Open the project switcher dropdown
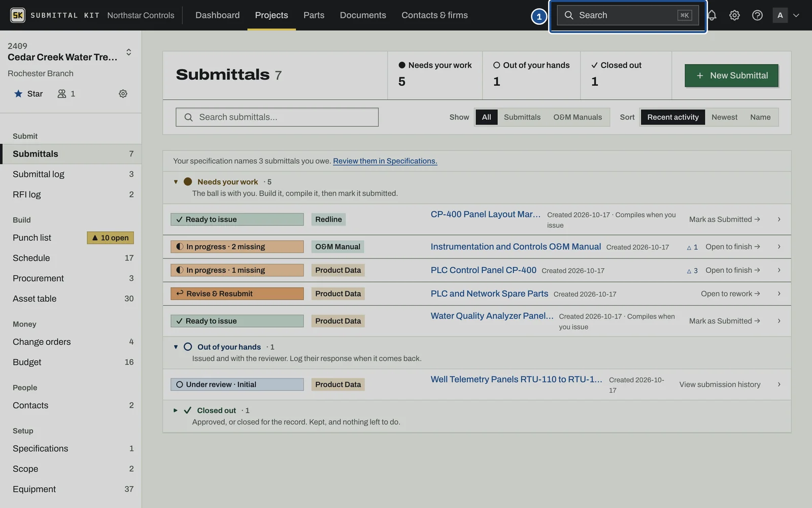812x508 pixels. (129, 52)
